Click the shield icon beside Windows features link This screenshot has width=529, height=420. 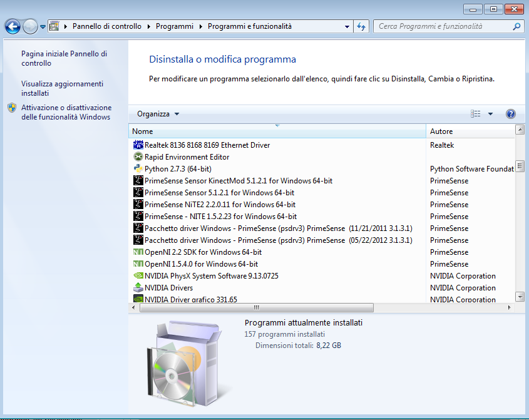tap(12, 108)
